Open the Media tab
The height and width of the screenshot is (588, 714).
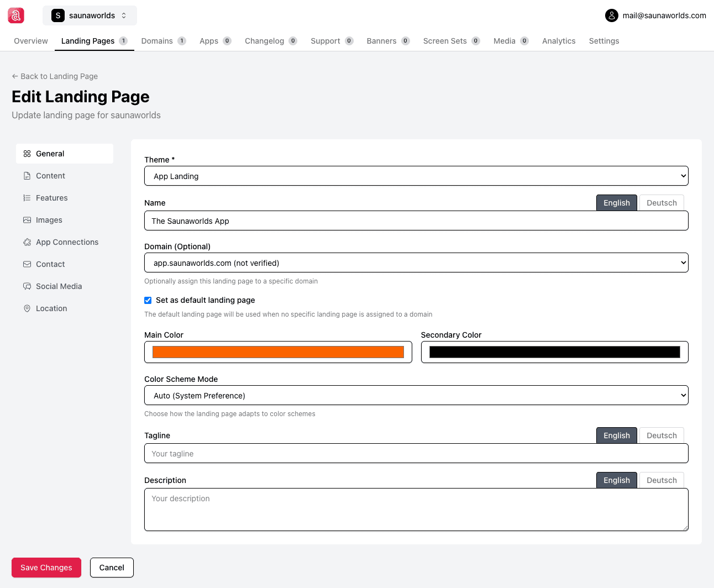(511, 41)
